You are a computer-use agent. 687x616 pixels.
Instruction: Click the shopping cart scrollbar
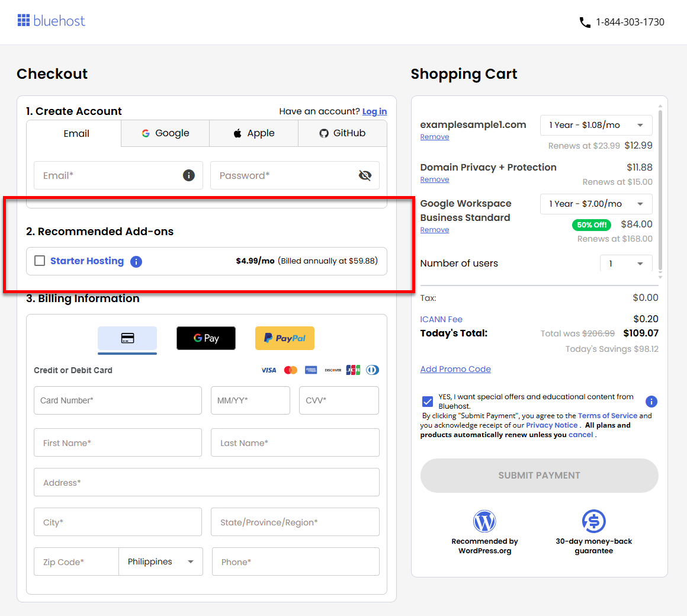coord(660,191)
